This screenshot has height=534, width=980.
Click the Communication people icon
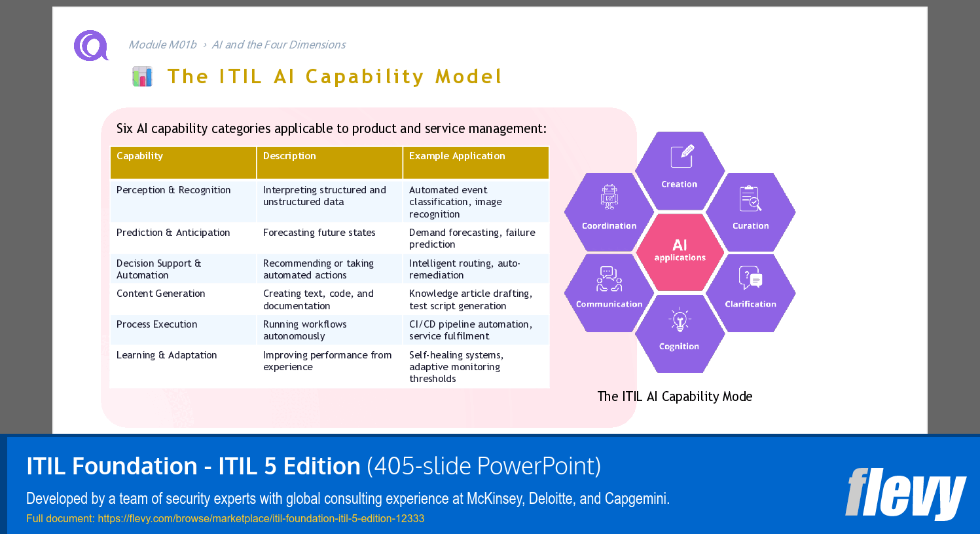pos(609,279)
